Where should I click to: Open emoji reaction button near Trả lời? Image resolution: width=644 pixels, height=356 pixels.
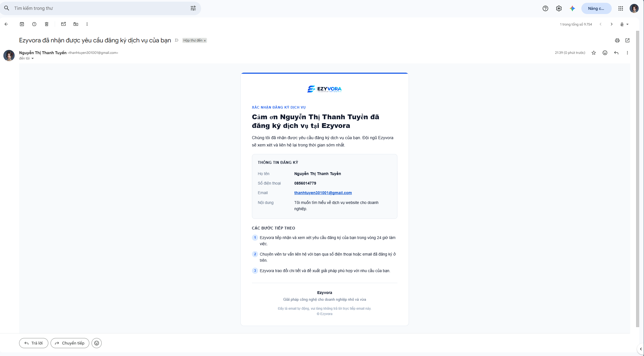pos(97,343)
